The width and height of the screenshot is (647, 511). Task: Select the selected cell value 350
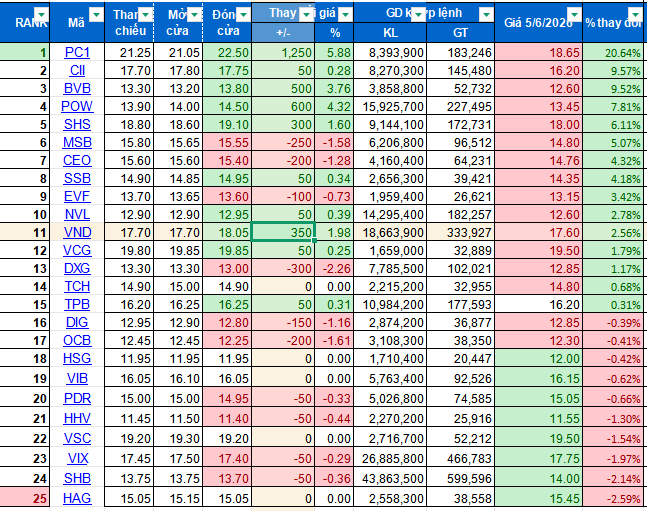tap(283, 232)
